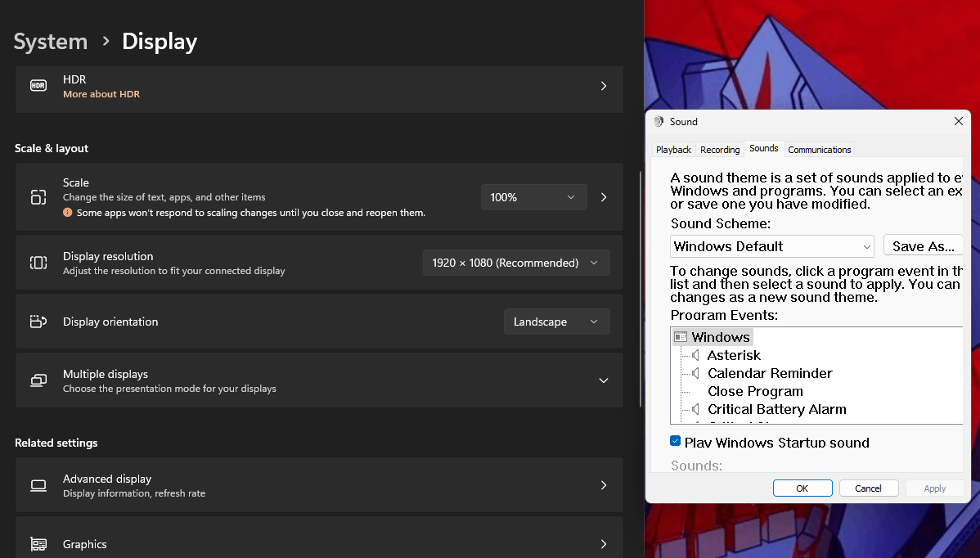
Task: Switch to the Communications tab
Action: [x=819, y=150]
